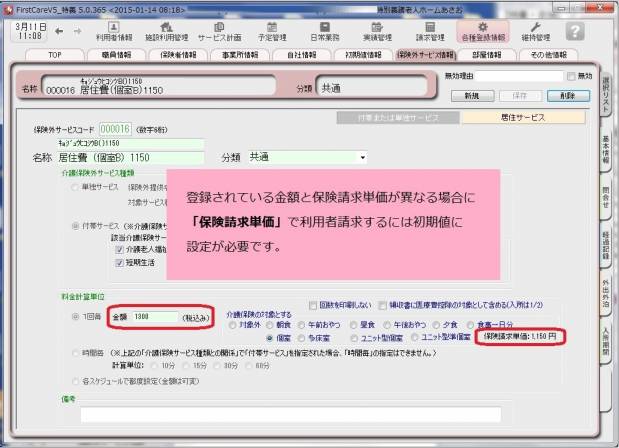Click the help question mark icon
The height and width of the screenshot is (448, 619).
coord(574,31)
